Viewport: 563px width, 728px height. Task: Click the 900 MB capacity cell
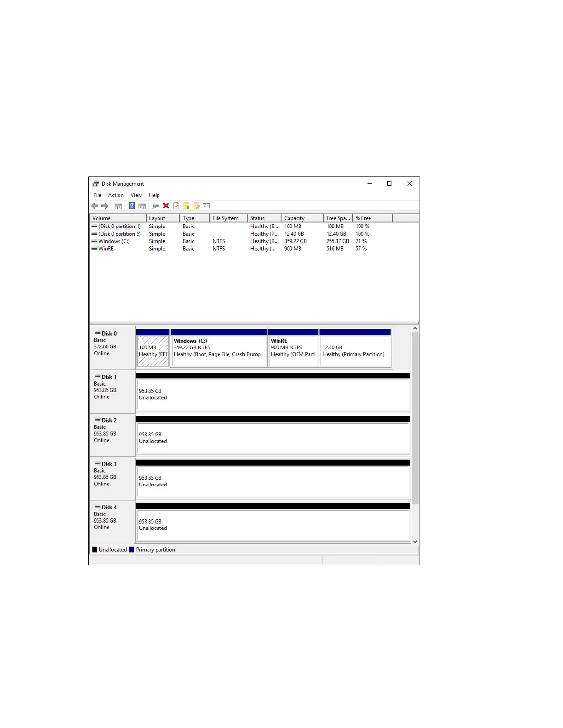click(293, 249)
